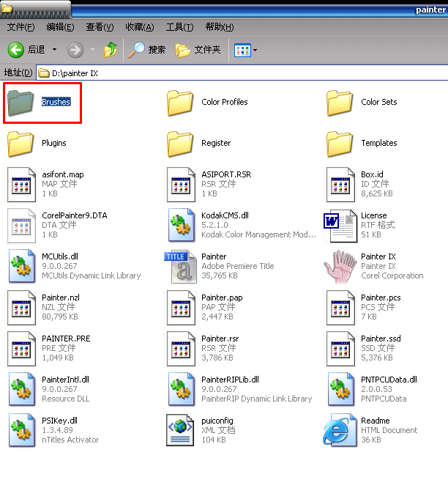
Task: Select the Readme HTML document icon
Action: coord(340,430)
